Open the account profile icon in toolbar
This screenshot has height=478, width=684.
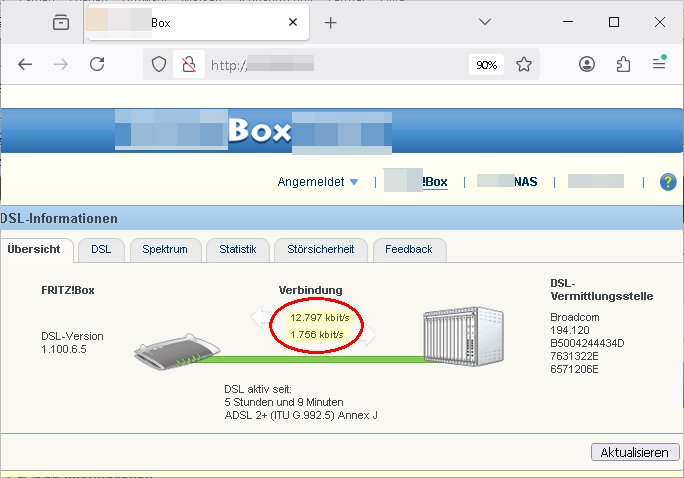point(587,64)
